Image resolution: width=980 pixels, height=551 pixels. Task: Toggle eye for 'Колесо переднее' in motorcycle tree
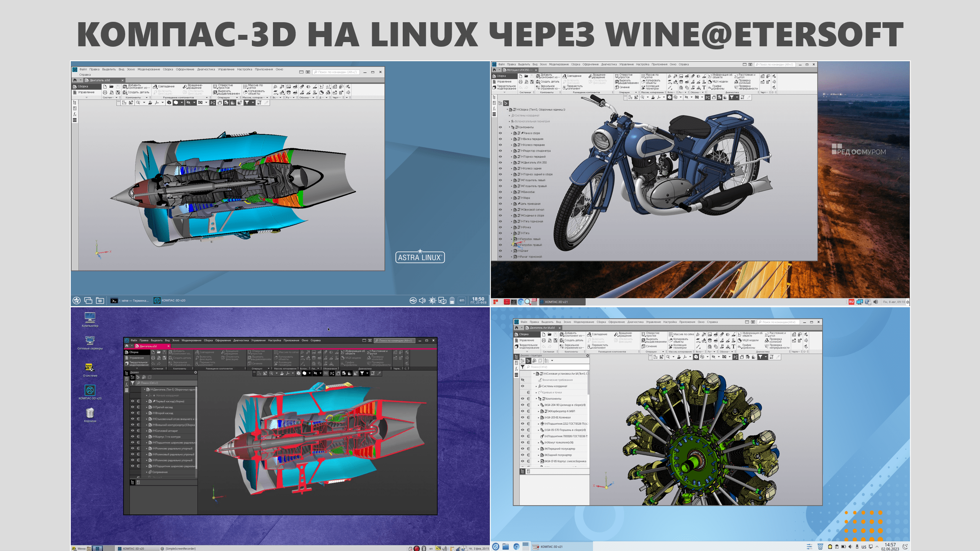coord(500,145)
